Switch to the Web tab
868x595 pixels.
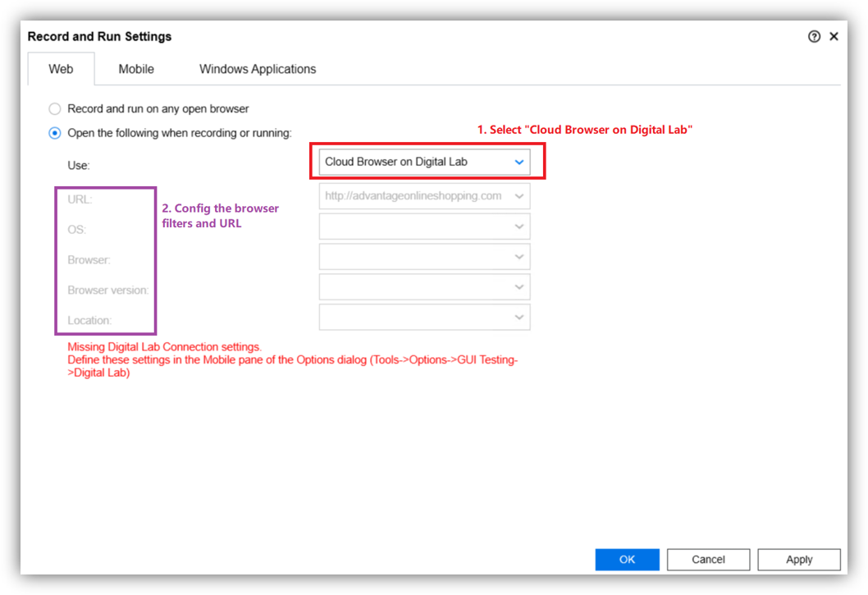[61, 69]
